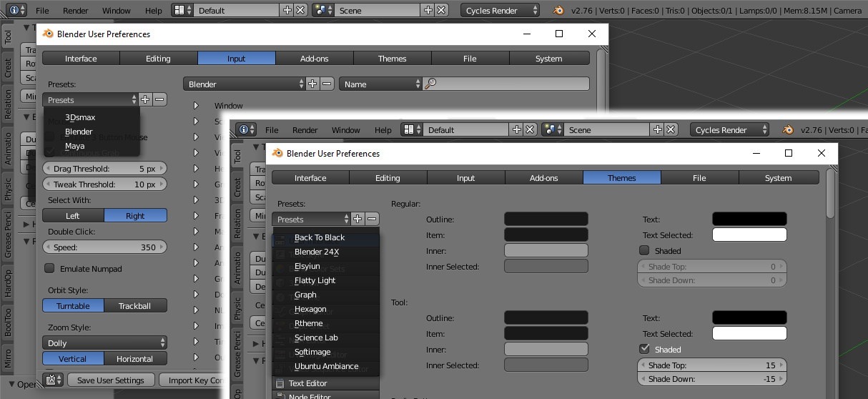
Task: Click the Text Editor icon in theme list
Action: coord(280,384)
